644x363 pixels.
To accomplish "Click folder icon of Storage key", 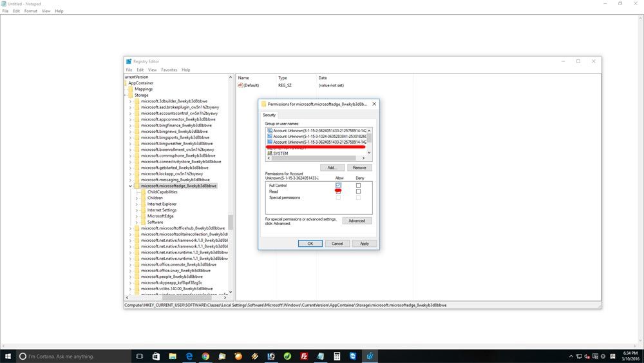I will pos(130,95).
